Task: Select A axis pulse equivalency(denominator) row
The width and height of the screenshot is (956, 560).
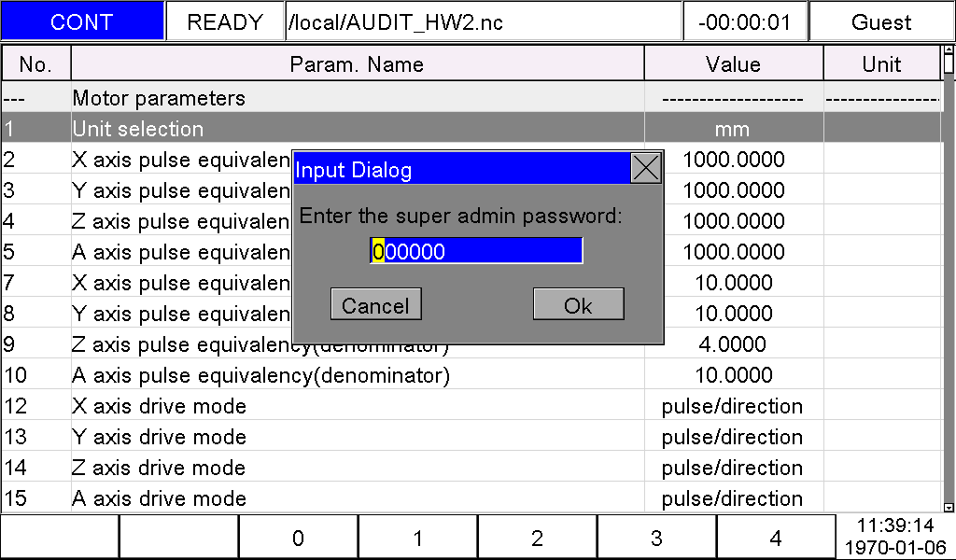Action: pyautogui.click(x=471, y=375)
